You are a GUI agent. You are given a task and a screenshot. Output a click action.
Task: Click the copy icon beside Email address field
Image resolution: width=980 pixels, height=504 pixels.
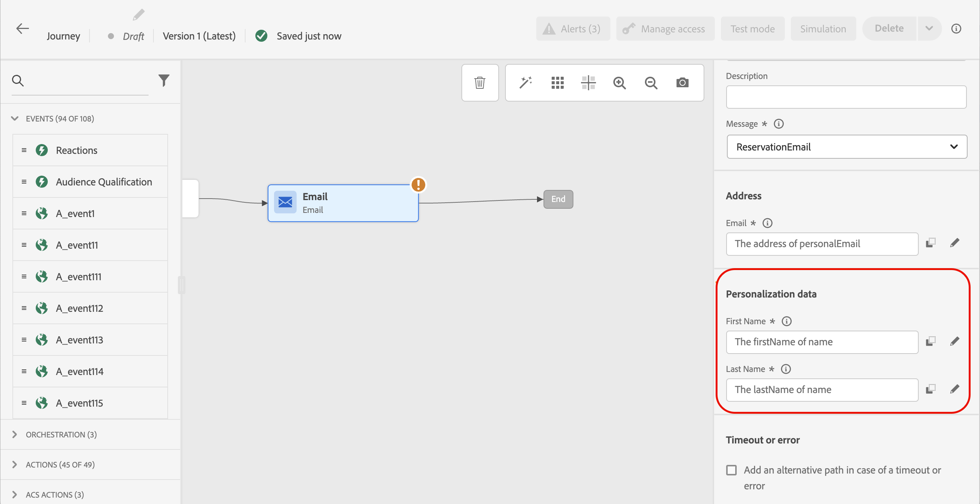click(x=930, y=243)
